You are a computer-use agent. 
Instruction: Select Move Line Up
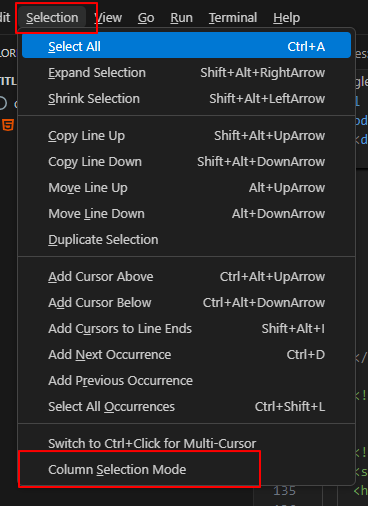[x=186, y=188]
